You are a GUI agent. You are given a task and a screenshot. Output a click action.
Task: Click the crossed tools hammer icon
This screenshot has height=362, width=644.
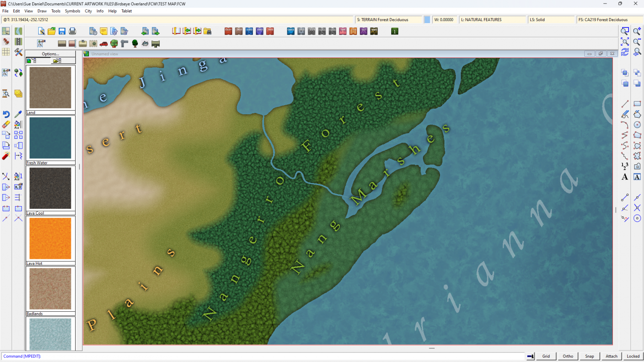(18, 52)
